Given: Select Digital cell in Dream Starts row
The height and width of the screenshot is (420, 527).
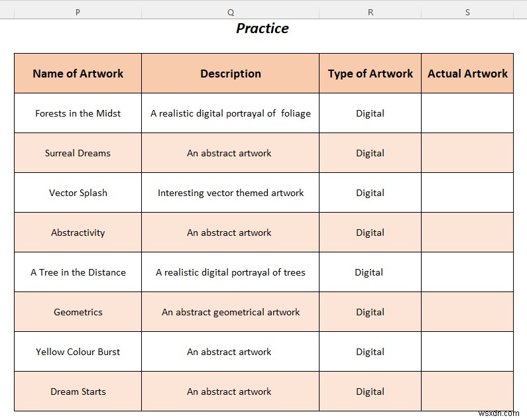Looking at the screenshot, I should (370, 392).
